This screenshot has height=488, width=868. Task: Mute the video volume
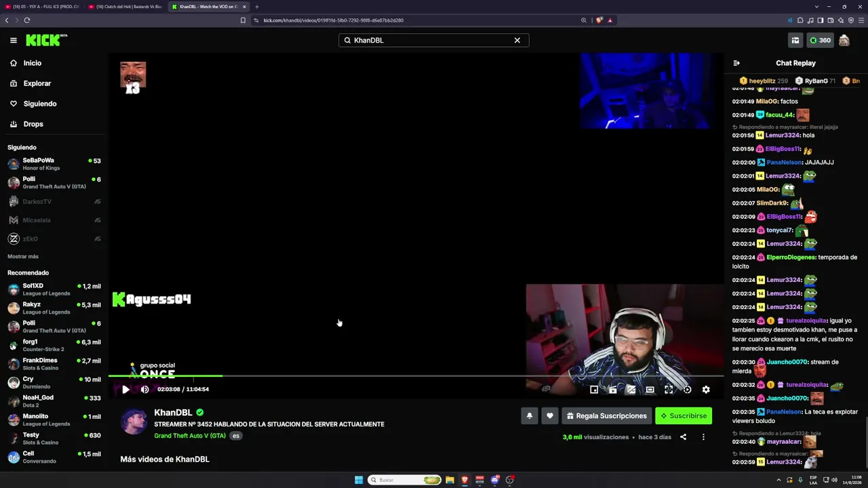(144, 389)
